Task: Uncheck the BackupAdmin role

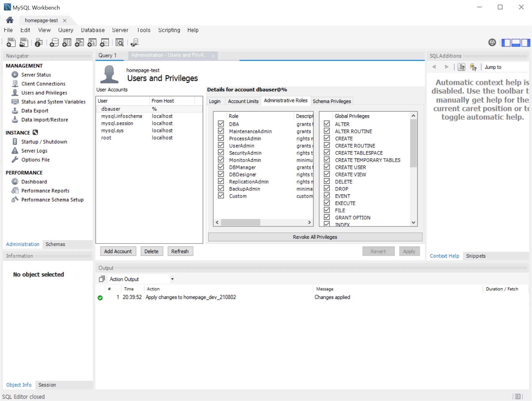Action: 221,188
